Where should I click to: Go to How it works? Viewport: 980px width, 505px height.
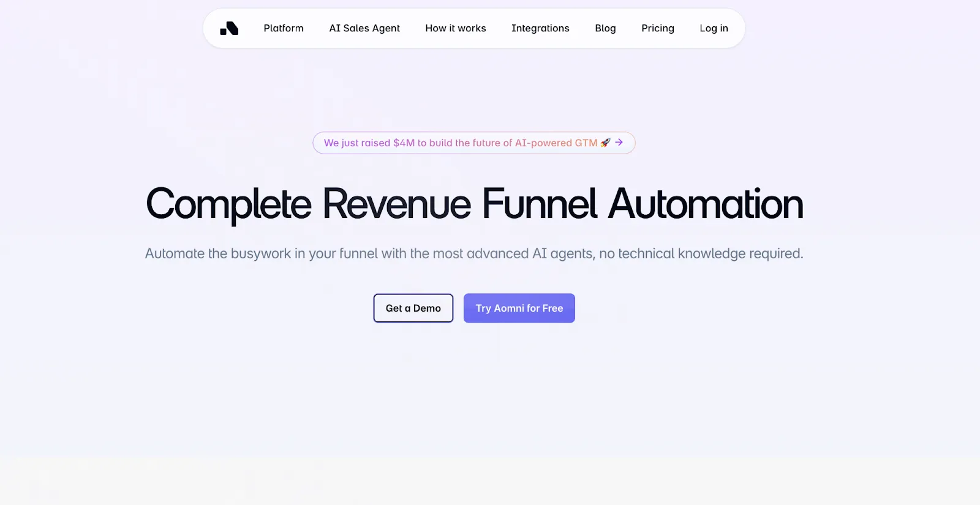coord(456,28)
